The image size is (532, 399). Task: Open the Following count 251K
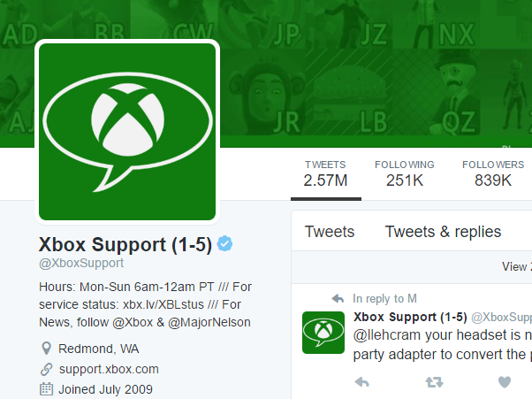coord(404,173)
